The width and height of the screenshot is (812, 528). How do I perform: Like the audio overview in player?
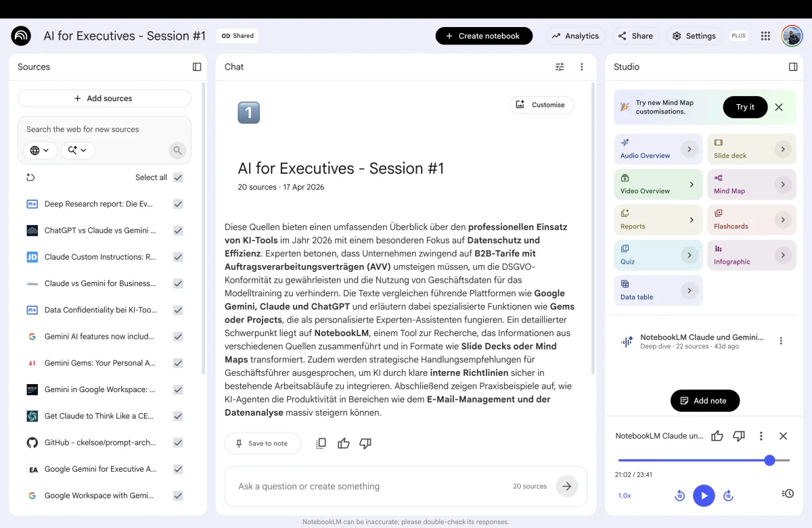[x=717, y=436]
